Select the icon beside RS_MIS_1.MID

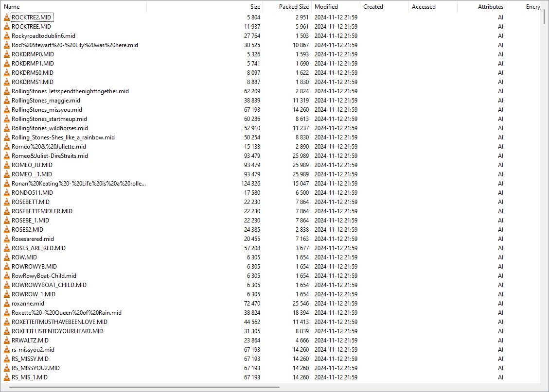coord(7,377)
